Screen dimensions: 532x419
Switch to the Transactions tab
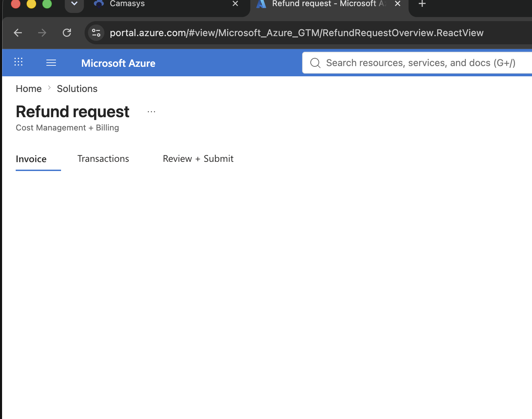coord(103,159)
